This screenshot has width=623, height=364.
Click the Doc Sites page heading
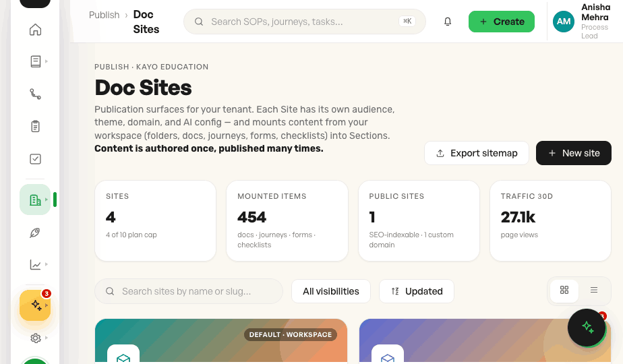[x=143, y=88]
